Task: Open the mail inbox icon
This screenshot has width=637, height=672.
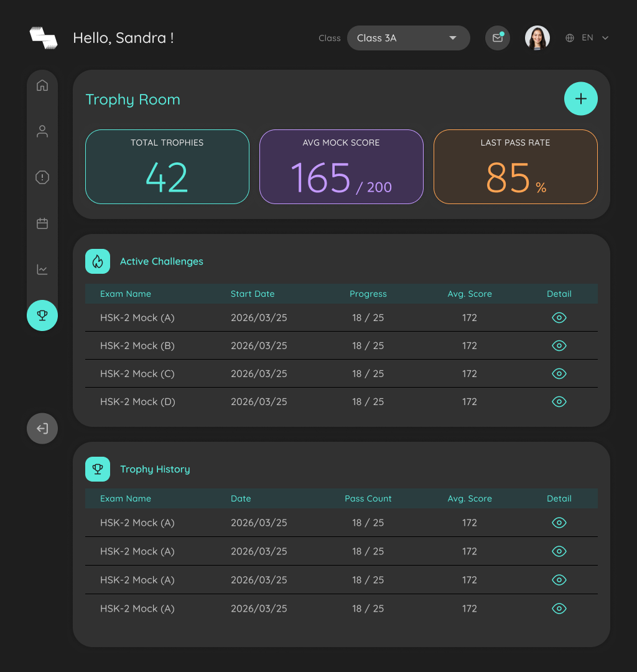Action: coord(498,38)
